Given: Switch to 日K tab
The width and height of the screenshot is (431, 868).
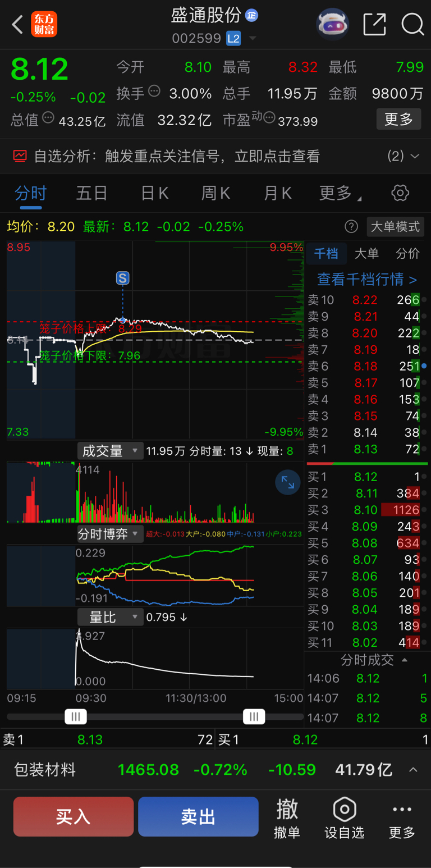Looking at the screenshot, I should [x=154, y=193].
